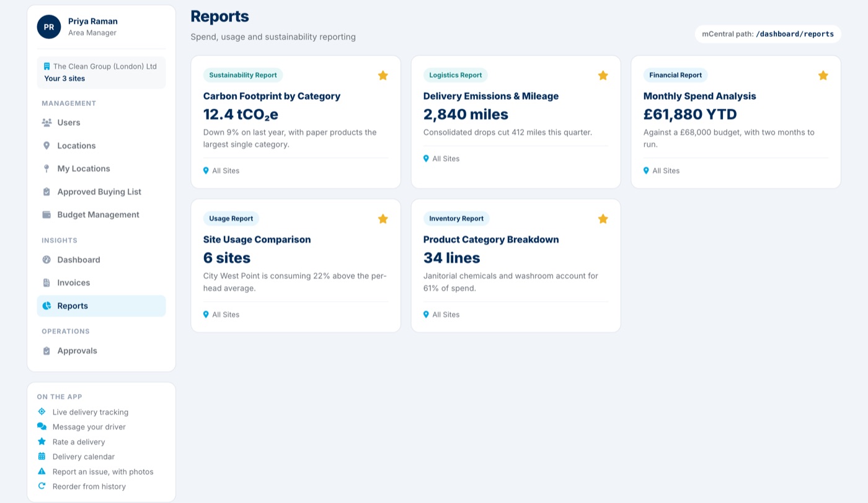Unstar the Site Usage Comparison report
The width and height of the screenshot is (868, 503).
383,219
